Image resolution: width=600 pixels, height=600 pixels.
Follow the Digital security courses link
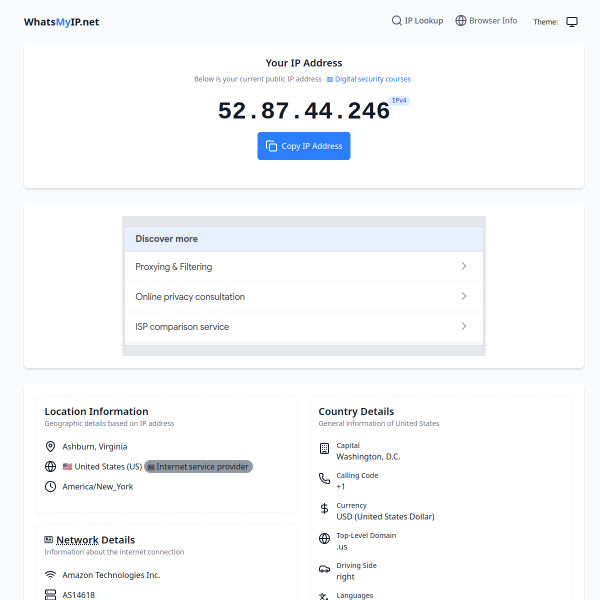point(373,79)
